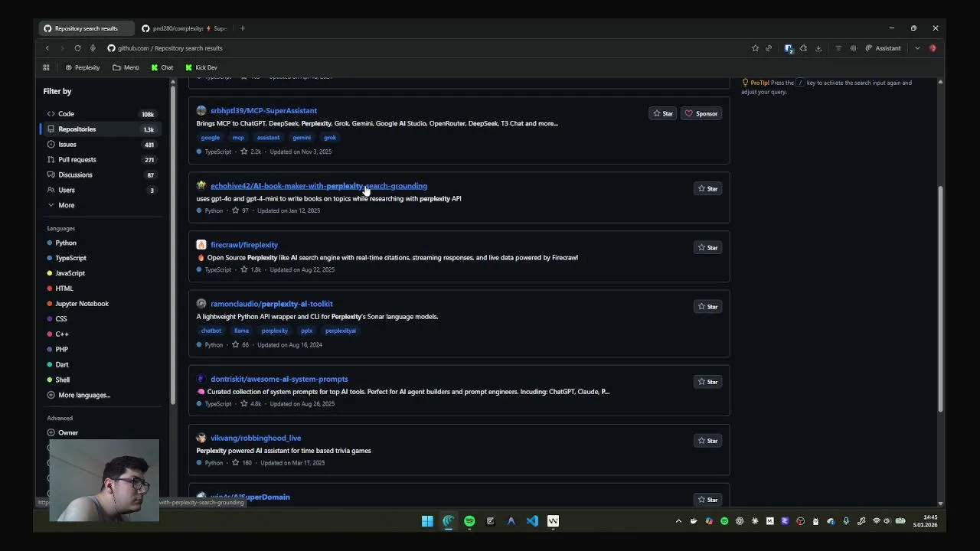Open dontriskit/awesome-ai-system-prompts link

[279, 379]
